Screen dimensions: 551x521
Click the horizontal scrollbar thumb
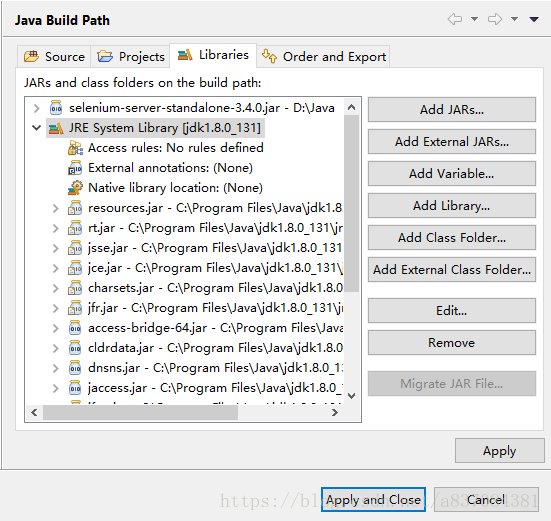[x=141, y=412]
